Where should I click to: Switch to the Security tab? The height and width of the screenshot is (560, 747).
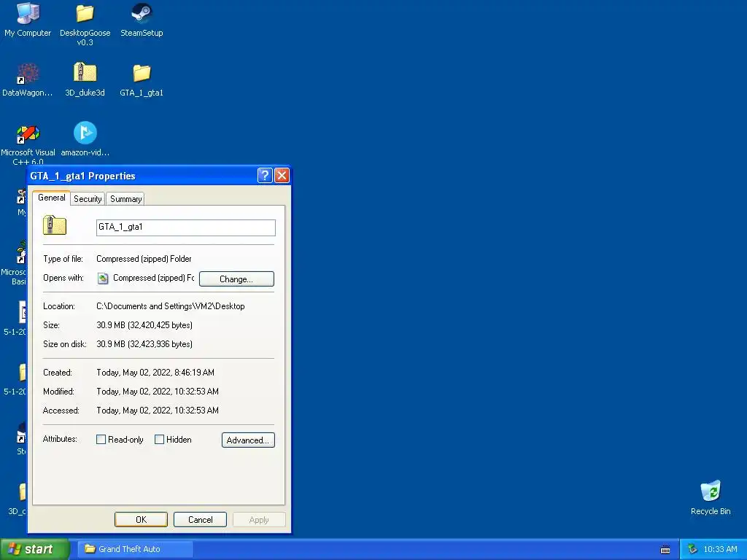[x=88, y=199]
